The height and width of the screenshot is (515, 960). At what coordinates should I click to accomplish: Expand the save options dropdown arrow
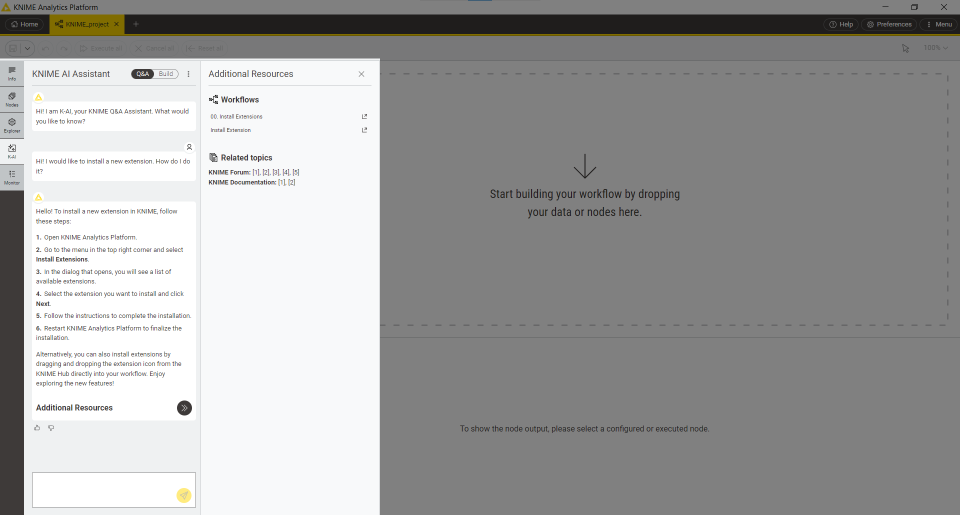(28, 48)
